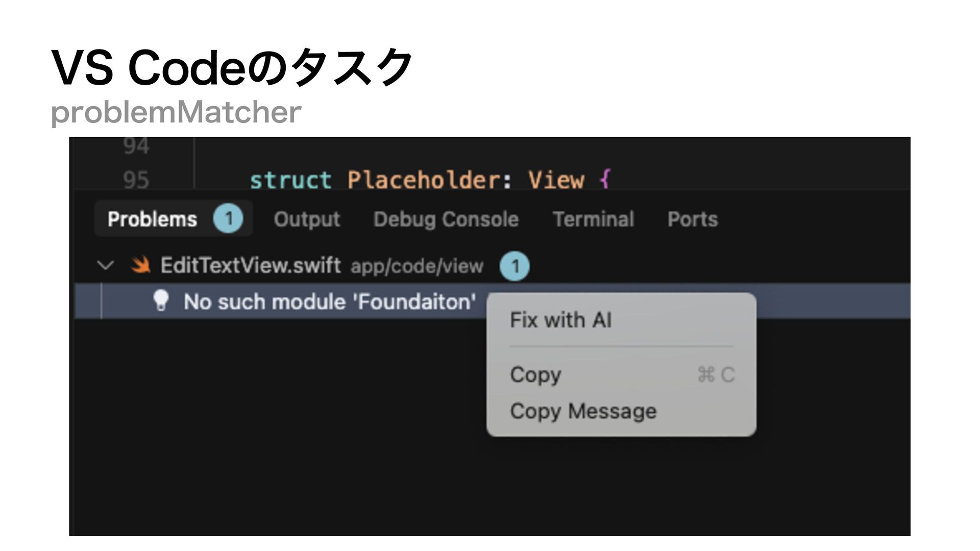Click the lightbulb quick-fix icon

point(161,301)
